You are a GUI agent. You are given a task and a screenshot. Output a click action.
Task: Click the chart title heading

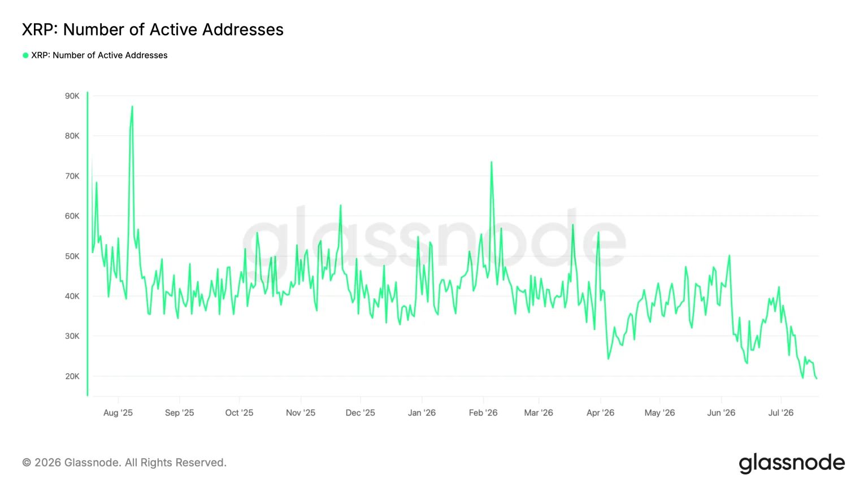153,29
